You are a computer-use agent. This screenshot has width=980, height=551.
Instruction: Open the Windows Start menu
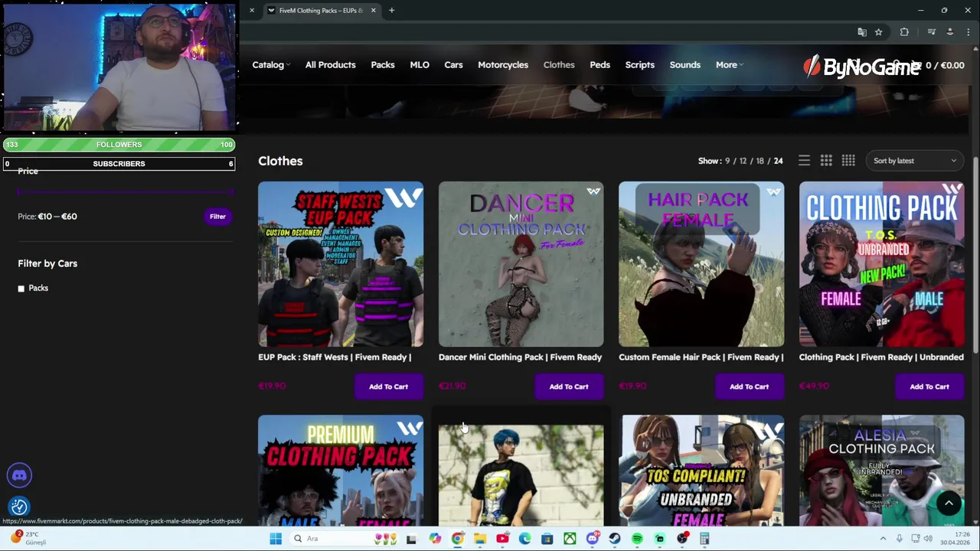click(276, 539)
